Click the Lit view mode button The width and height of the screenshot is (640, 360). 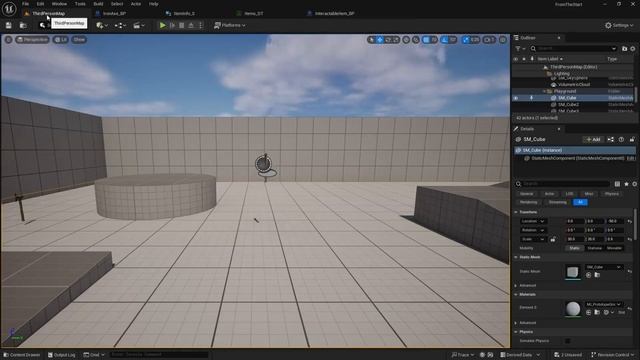click(60, 40)
